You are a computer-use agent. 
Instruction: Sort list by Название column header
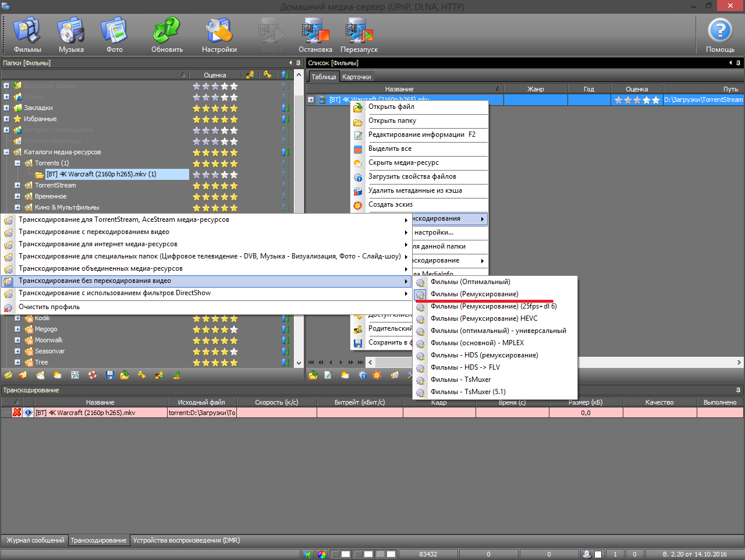click(x=399, y=89)
